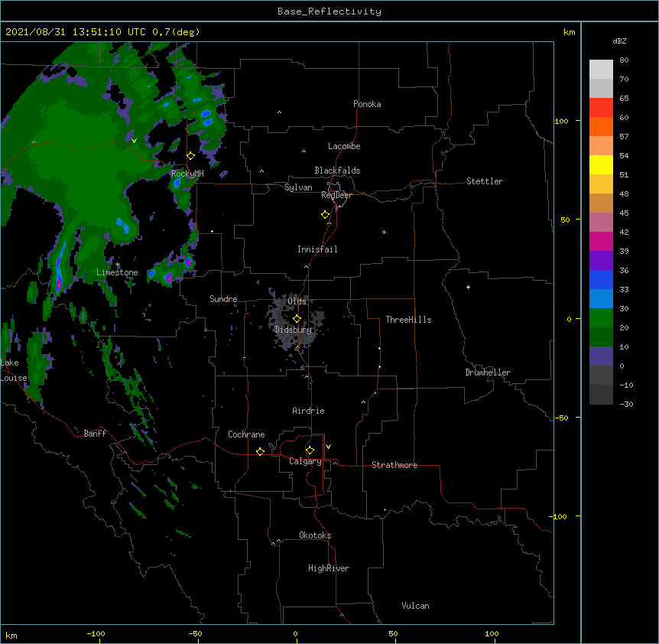Screen dimensions: 659x644
Task: Click the Okotoks town label
Action: point(315,535)
